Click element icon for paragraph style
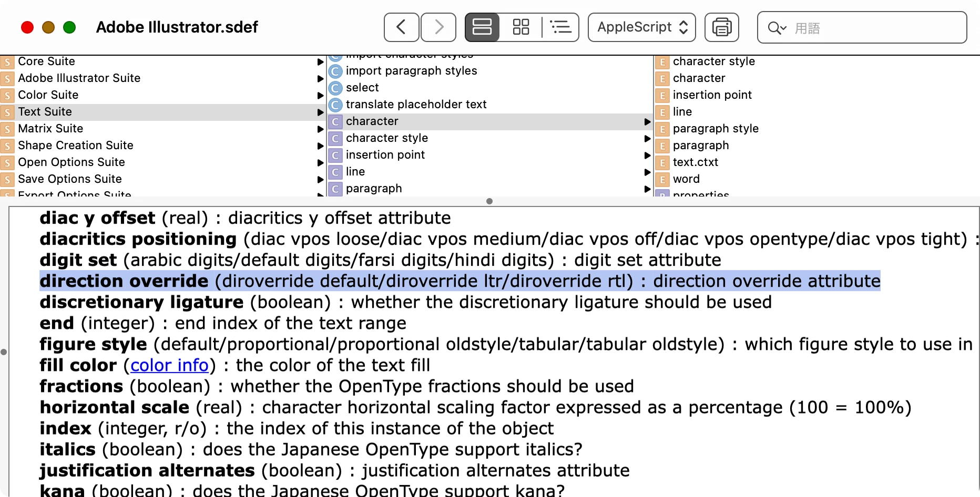The height and width of the screenshot is (497, 980). [x=662, y=129]
